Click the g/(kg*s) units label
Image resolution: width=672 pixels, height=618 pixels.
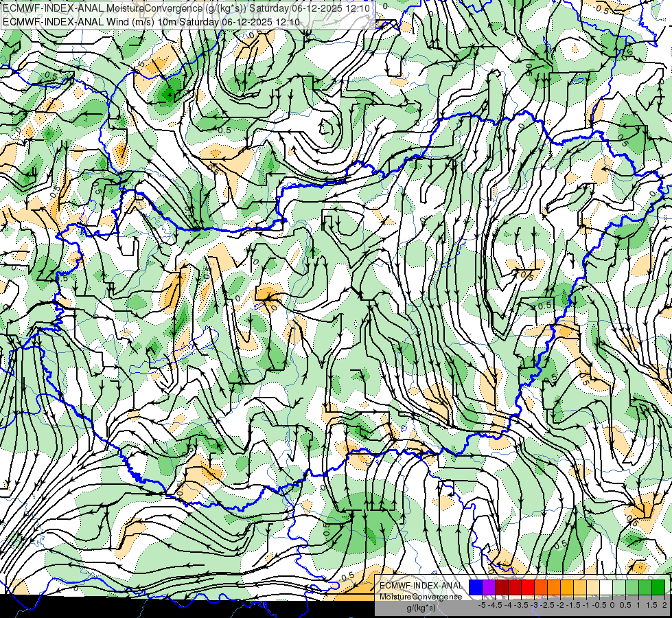421,608
